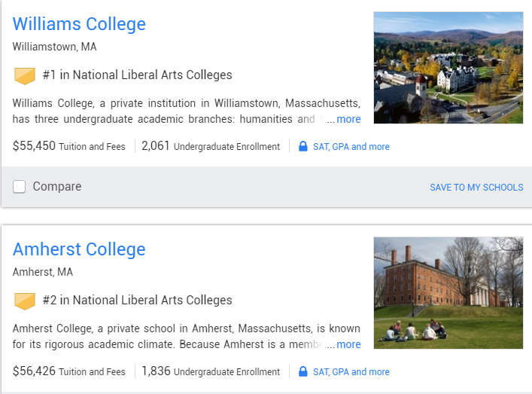Click the Amherst College #2 ranking badge icon

tap(25, 301)
